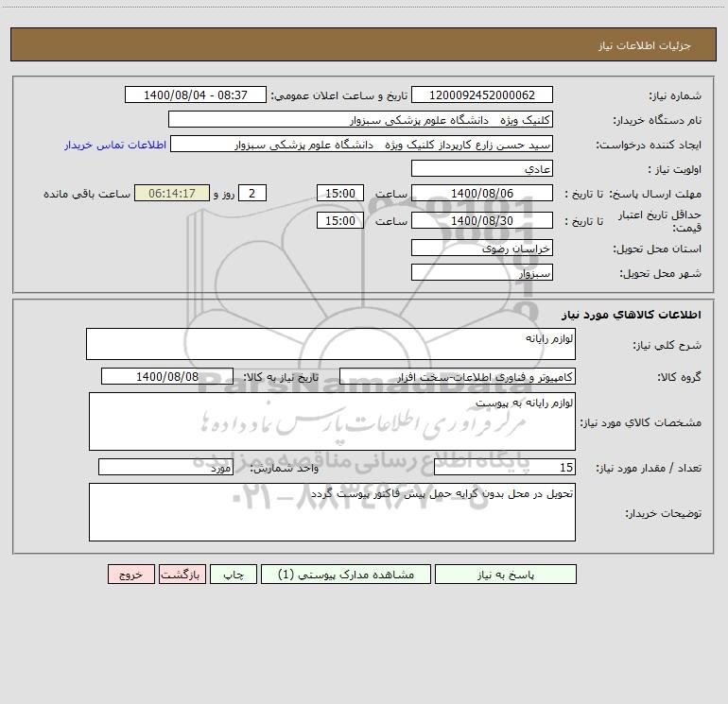Click the general description box 'لوازم رایانه'
The image size is (728, 704).
(331, 344)
